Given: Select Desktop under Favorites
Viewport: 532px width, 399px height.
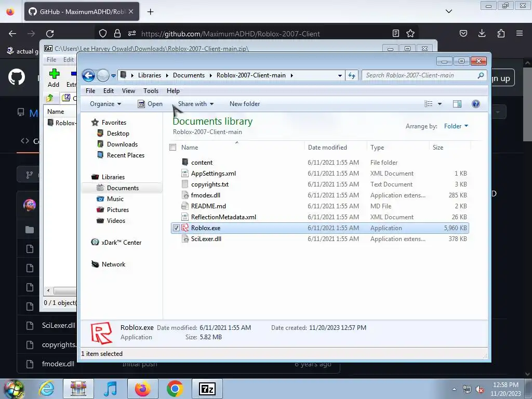Looking at the screenshot, I should click(118, 134).
